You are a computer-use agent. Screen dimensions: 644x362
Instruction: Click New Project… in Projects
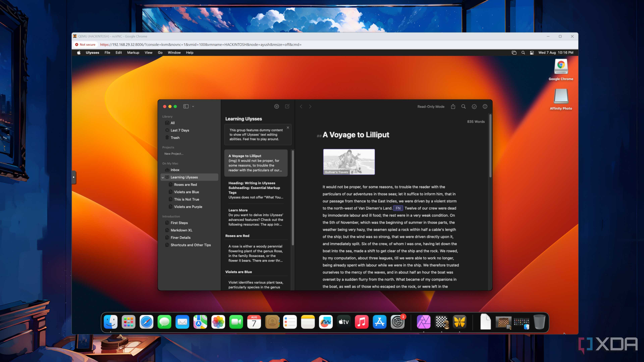[174, 154]
